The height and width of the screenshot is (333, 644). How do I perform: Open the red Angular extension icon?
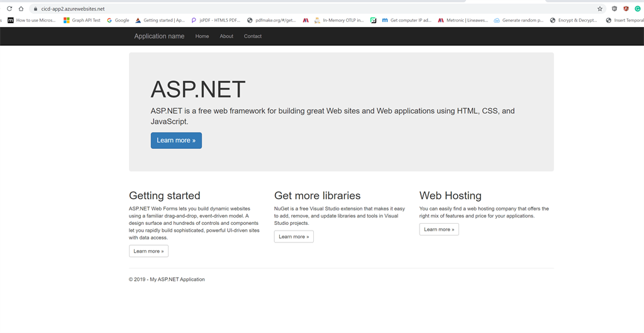pos(626,9)
